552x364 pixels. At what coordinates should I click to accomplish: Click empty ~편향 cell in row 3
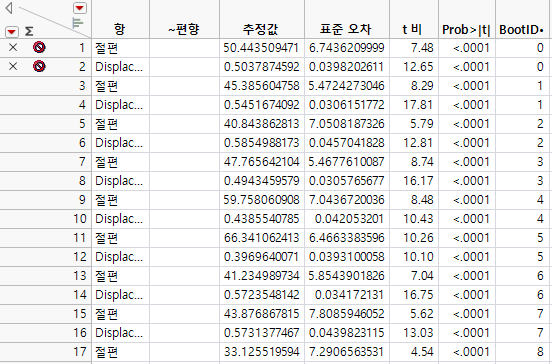pyautogui.click(x=184, y=86)
